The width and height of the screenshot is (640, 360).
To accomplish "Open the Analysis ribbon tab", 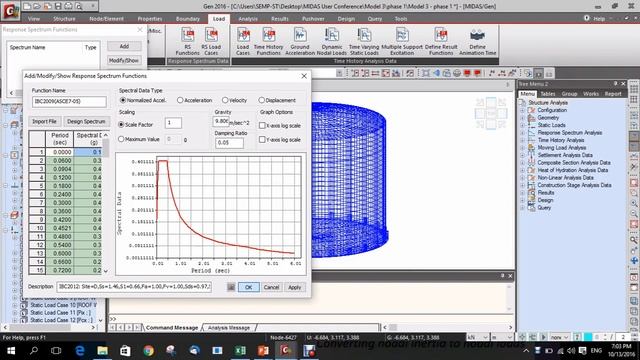I will tap(248, 19).
